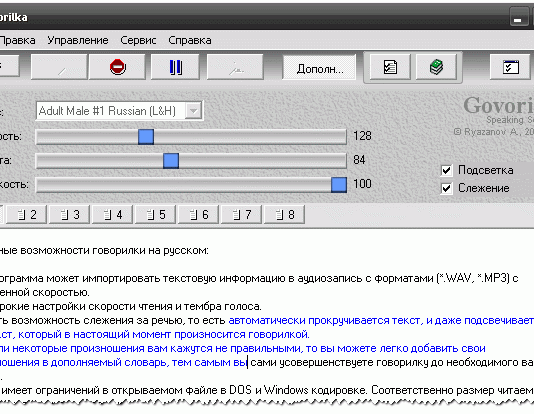Click speed value 128 label

tap(362, 136)
